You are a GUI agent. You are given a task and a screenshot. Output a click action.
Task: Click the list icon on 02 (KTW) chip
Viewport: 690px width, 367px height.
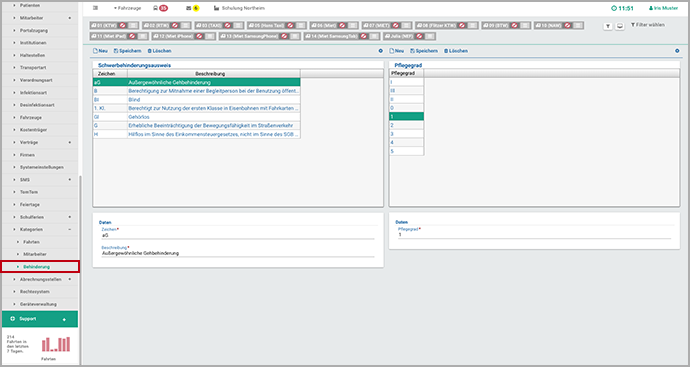click(186, 26)
